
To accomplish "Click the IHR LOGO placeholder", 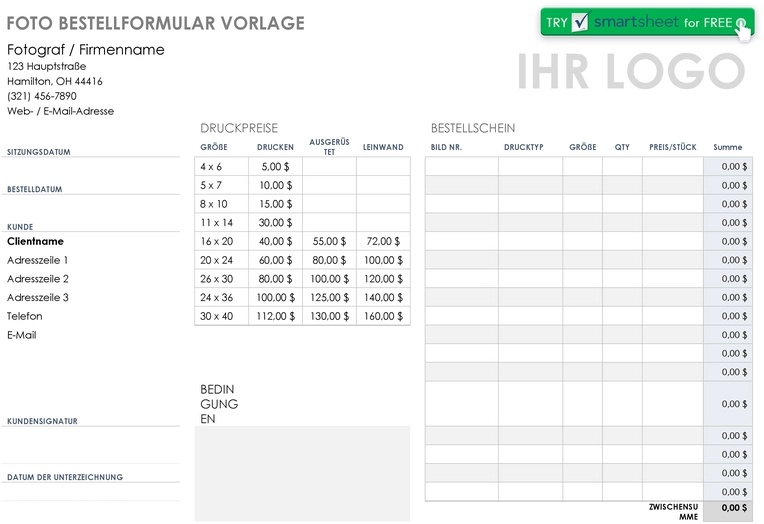I will click(631, 71).
